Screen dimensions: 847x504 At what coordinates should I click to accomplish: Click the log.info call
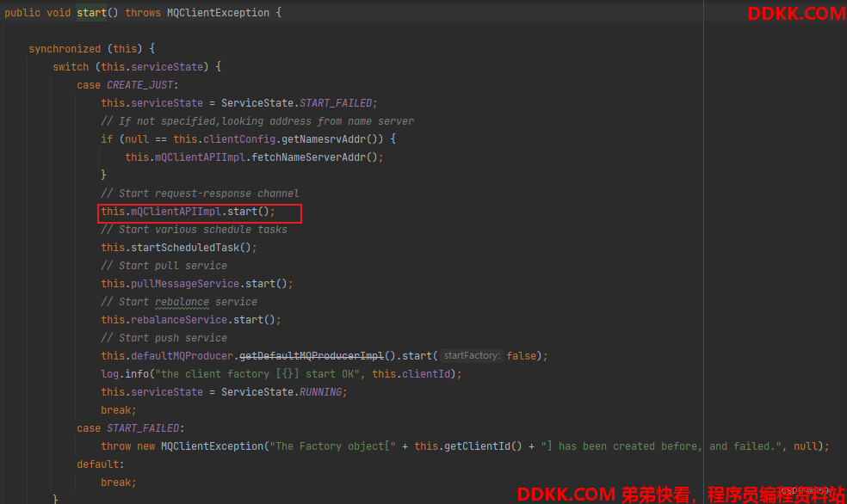125,374
